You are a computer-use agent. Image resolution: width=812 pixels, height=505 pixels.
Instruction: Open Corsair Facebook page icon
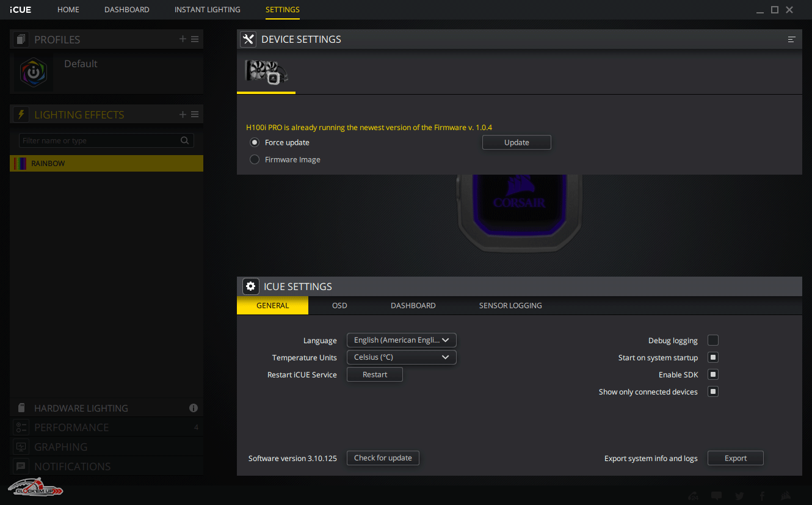coord(763,496)
